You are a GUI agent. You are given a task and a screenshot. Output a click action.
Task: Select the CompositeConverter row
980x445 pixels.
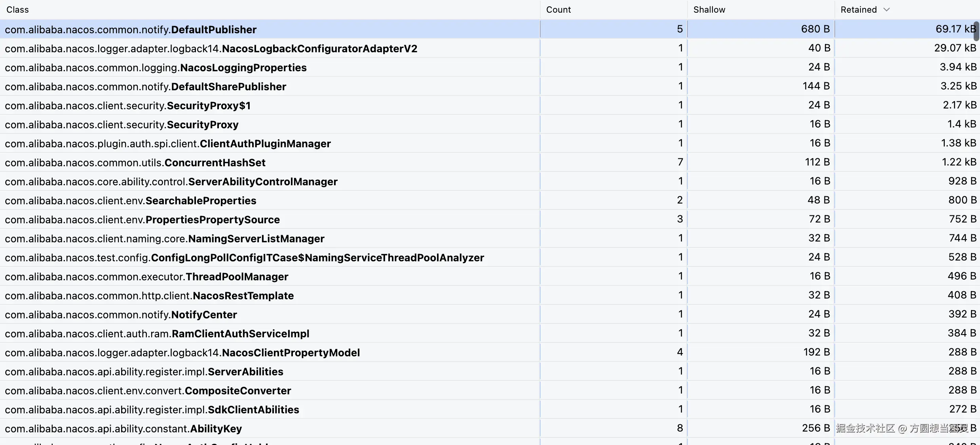[490, 390]
